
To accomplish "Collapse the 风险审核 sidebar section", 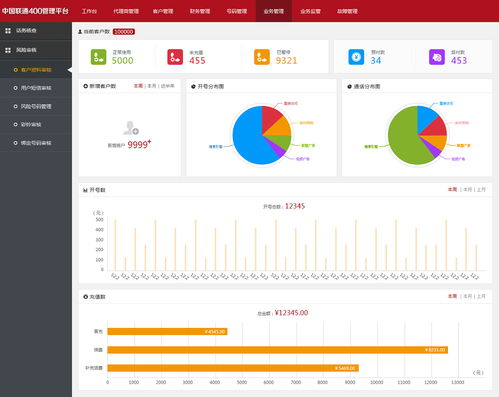I will pos(36,50).
